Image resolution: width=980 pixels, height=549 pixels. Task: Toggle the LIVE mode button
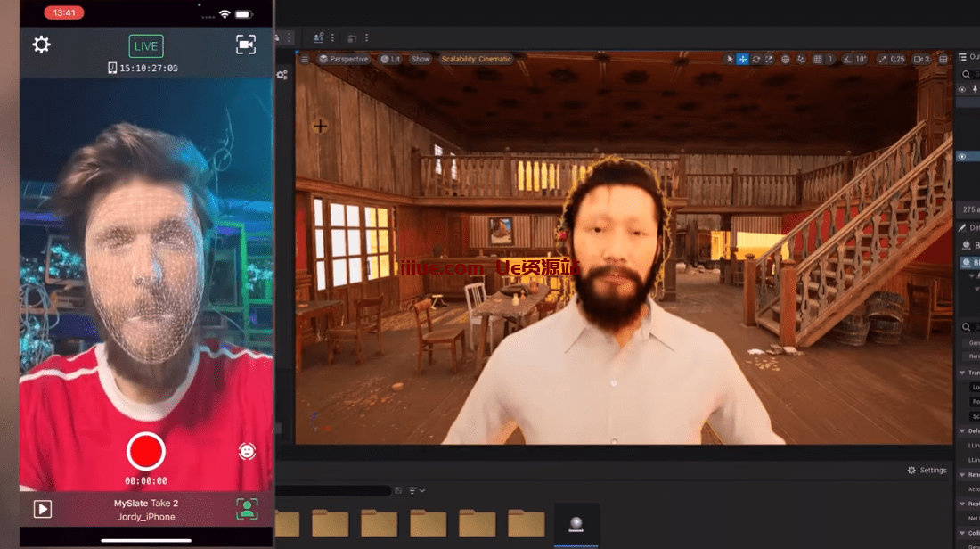tap(146, 45)
